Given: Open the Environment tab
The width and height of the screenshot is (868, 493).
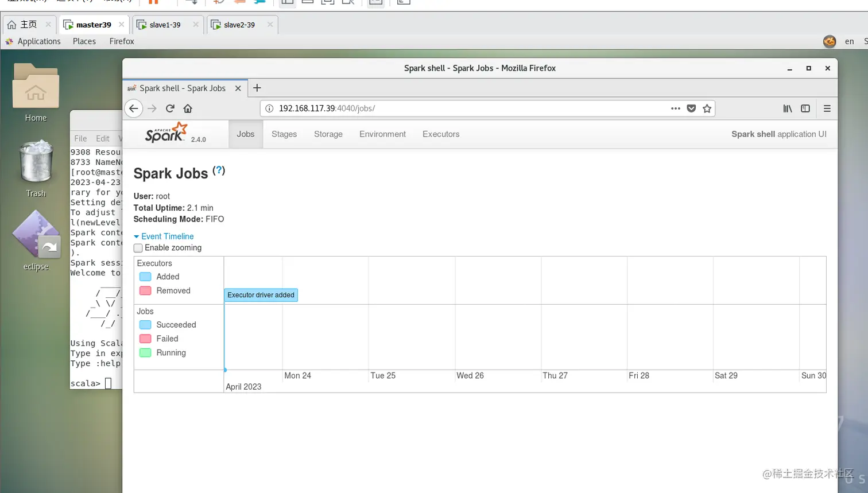Looking at the screenshot, I should tap(382, 134).
